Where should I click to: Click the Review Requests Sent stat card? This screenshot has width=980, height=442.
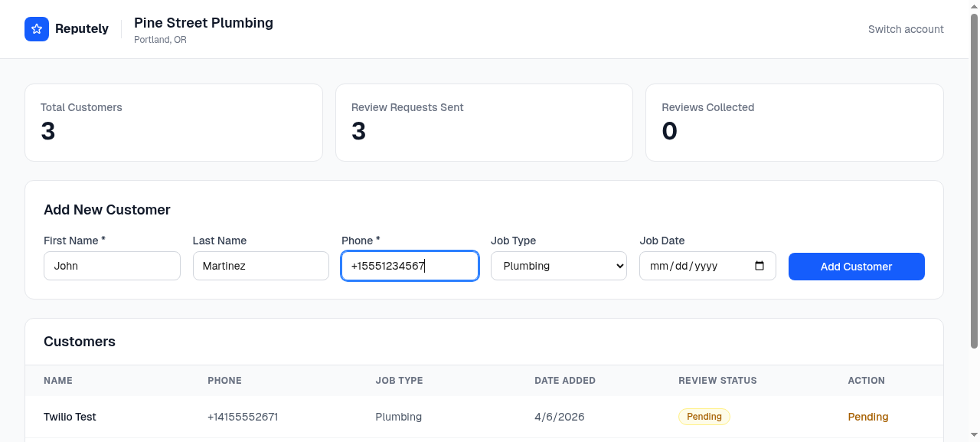pos(484,123)
